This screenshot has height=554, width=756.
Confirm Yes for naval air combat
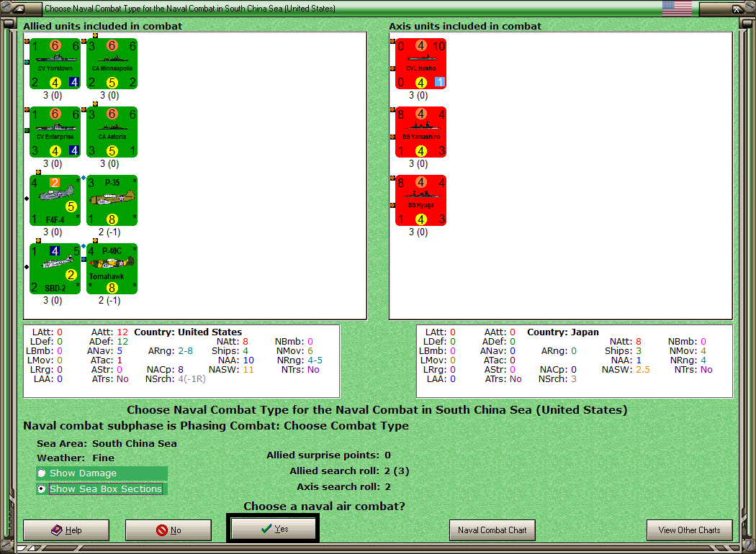274,529
